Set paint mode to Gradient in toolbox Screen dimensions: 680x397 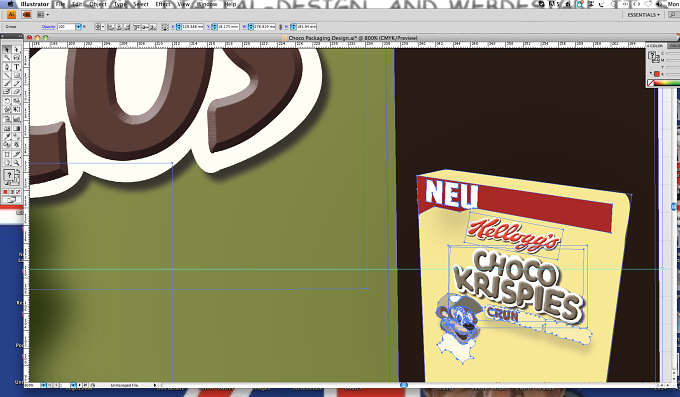12,192
